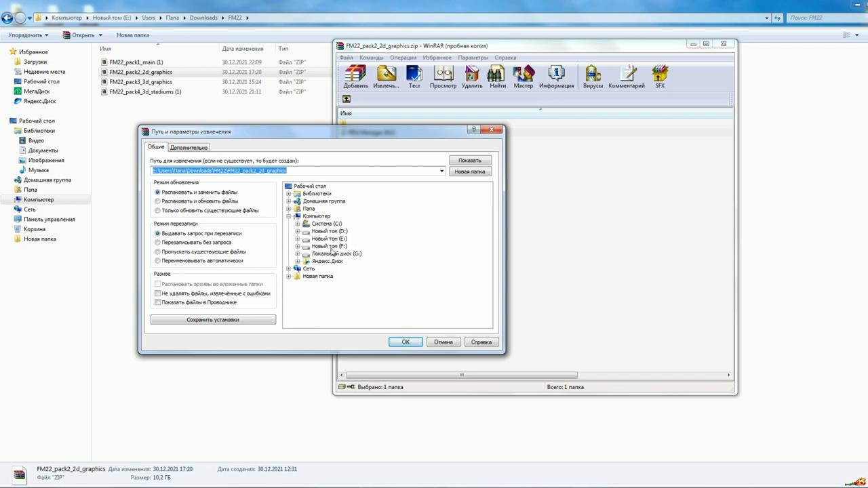Image resolution: width=868 pixels, height=488 pixels.
Task: Click the Extract (Извлечь) toolbar icon
Action: (x=386, y=76)
